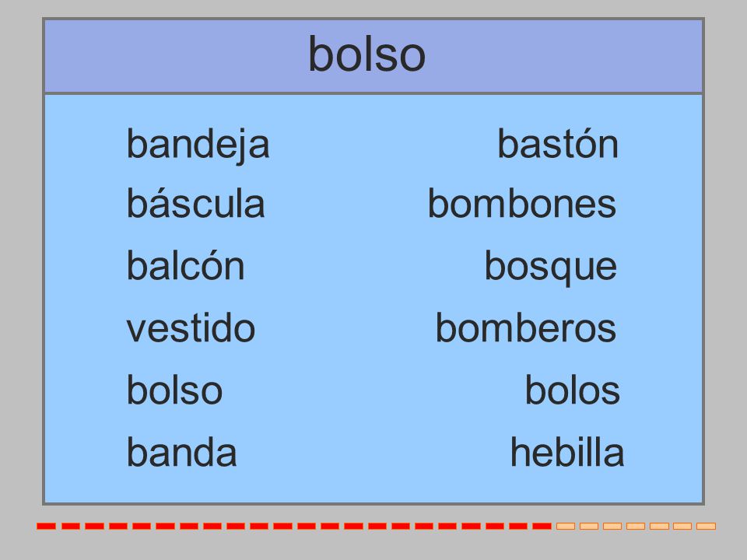This screenshot has height=560, width=747.
Task: Click the bolso title header
Action: [x=373, y=56]
